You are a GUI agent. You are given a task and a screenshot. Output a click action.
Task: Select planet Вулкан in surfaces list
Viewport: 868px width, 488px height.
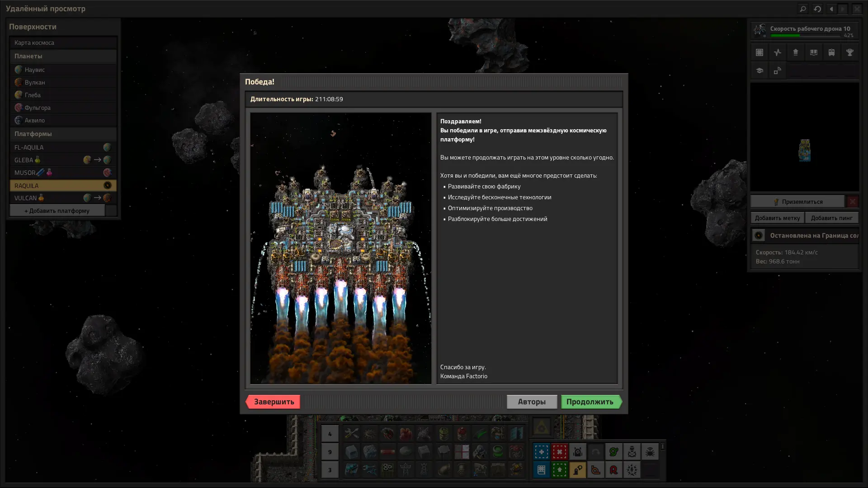point(63,82)
